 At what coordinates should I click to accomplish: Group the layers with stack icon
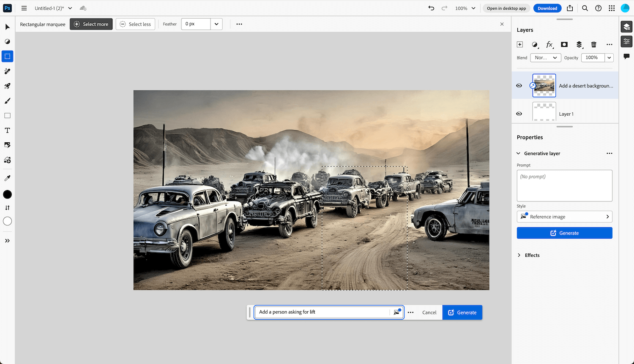click(x=579, y=44)
